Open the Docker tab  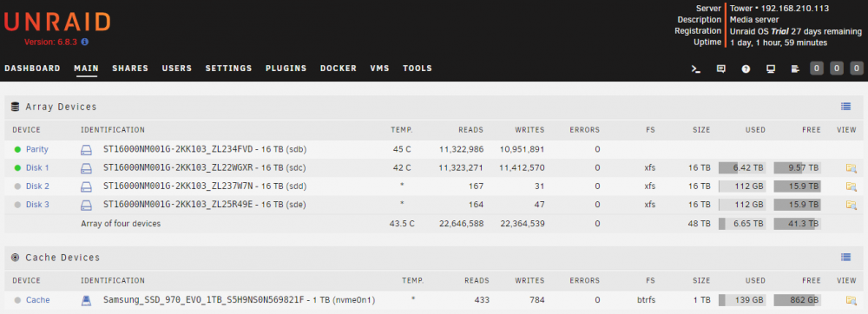coord(339,69)
